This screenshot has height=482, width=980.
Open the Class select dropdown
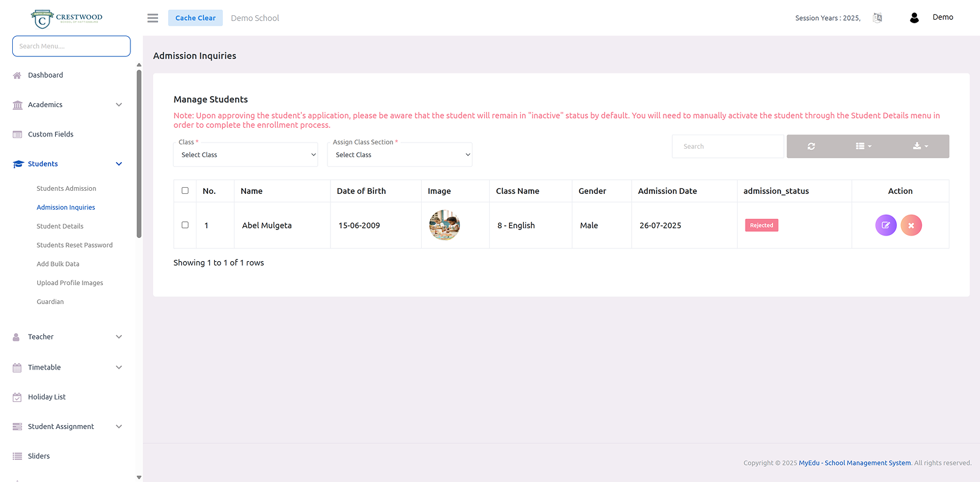245,155
